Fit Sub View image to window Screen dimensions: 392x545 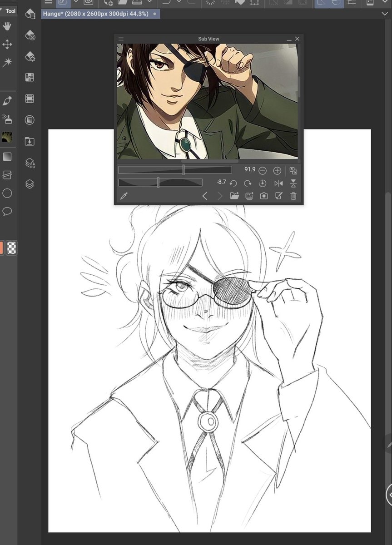click(293, 171)
